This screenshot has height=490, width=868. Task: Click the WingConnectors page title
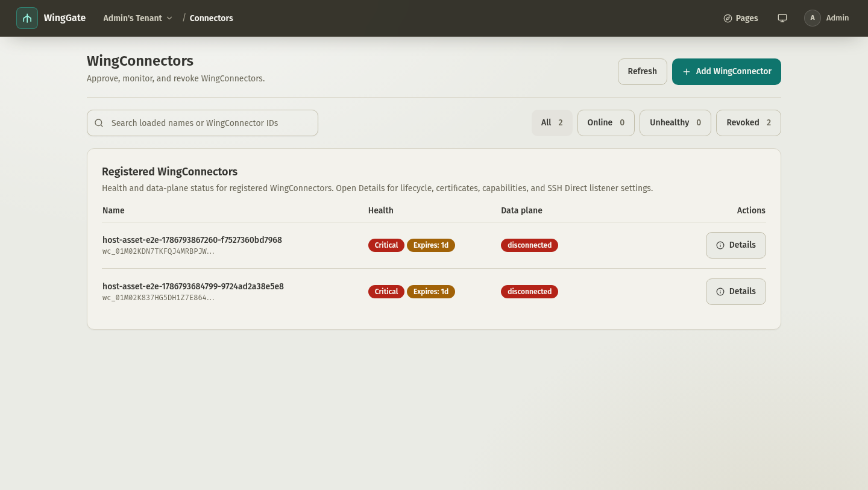tap(140, 61)
